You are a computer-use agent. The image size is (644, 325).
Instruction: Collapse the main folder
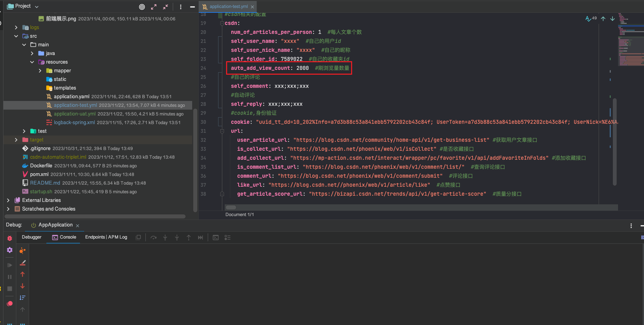pyautogui.click(x=24, y=45)
